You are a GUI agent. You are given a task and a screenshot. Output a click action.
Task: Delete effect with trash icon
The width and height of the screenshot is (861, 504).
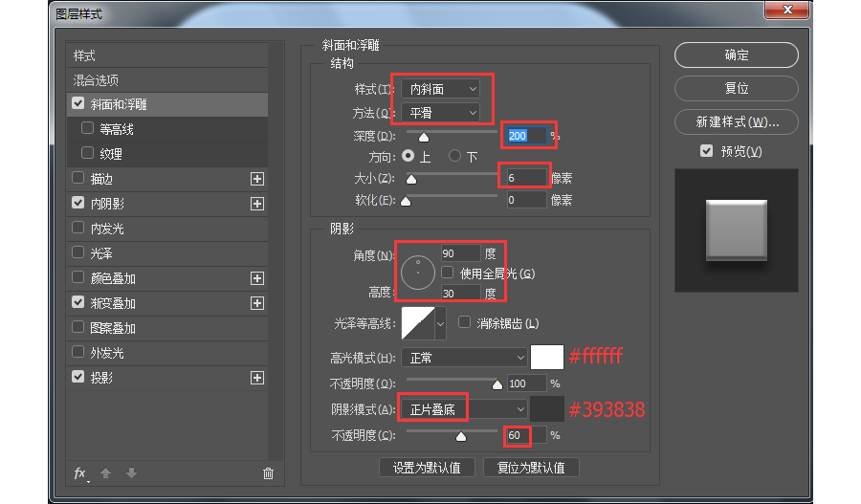pos(268,473)
